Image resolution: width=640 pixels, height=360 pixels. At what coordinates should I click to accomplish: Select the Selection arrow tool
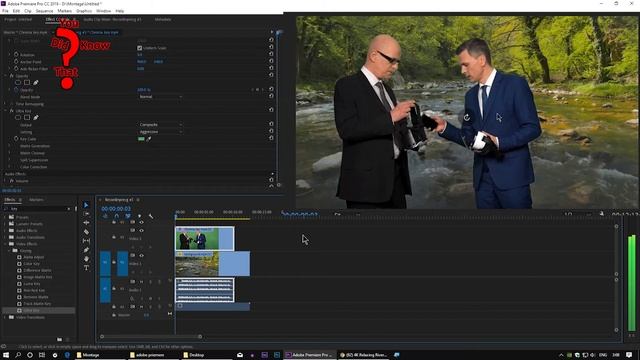[86, 205]
